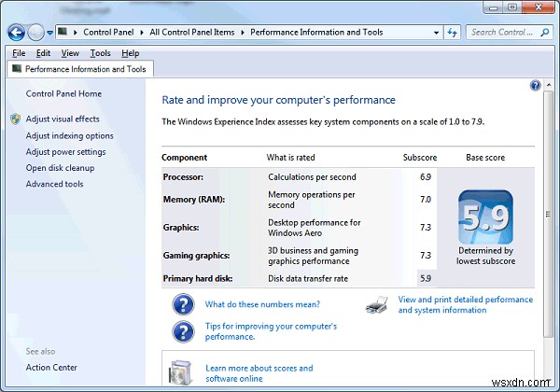Image resolution: width=560 pixels, height=392 pixels.
Task: Click the Processor subscore 6.9
Action: (426, 177)
